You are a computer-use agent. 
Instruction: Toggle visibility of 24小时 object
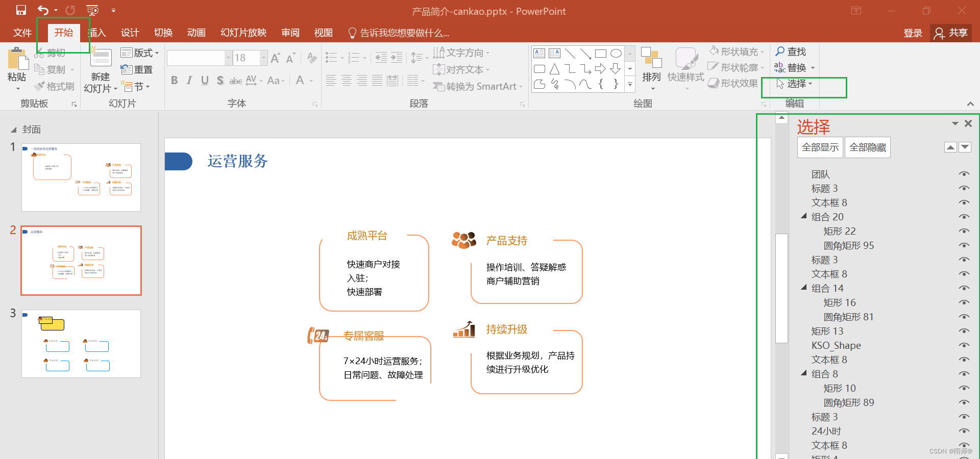click(964, 431)
